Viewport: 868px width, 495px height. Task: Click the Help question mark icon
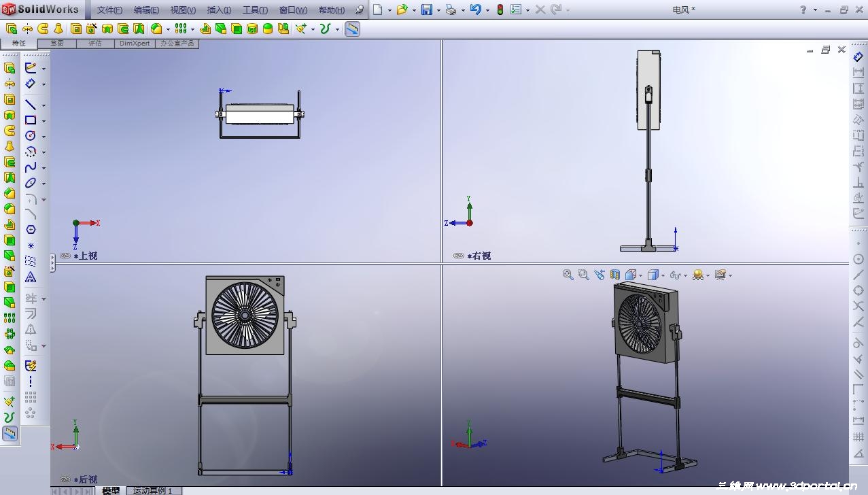point(803,10)
